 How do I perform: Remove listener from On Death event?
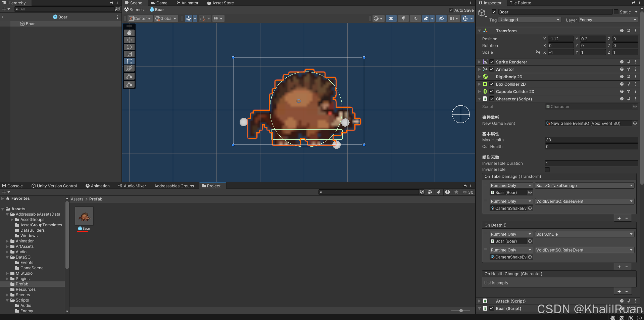coord(627,267)
